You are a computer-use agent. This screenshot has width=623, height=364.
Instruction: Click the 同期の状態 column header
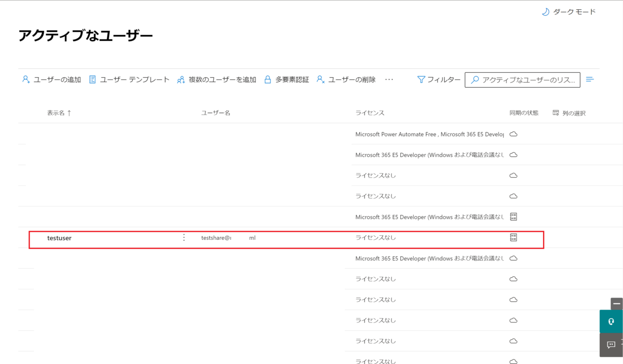click(x=524, y=113)
